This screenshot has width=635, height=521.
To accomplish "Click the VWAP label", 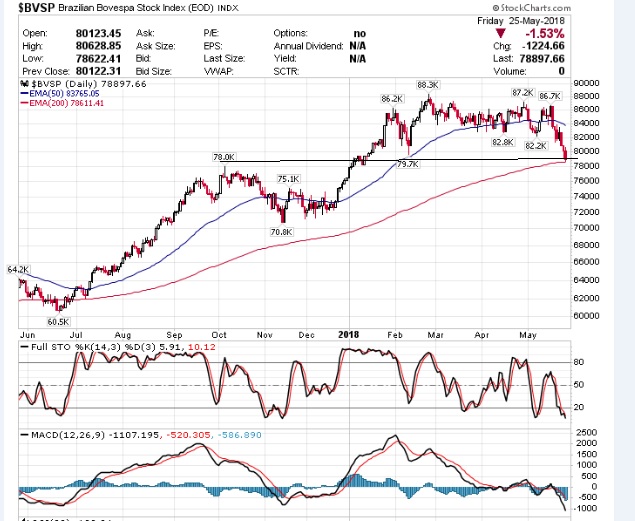I will point(218,72).
